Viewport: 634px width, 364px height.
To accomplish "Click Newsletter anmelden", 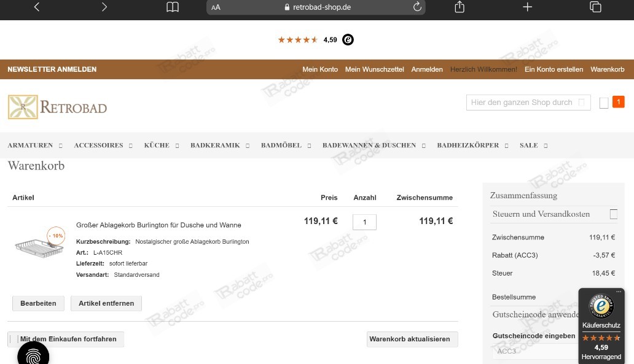I will (x=52, y=69).
